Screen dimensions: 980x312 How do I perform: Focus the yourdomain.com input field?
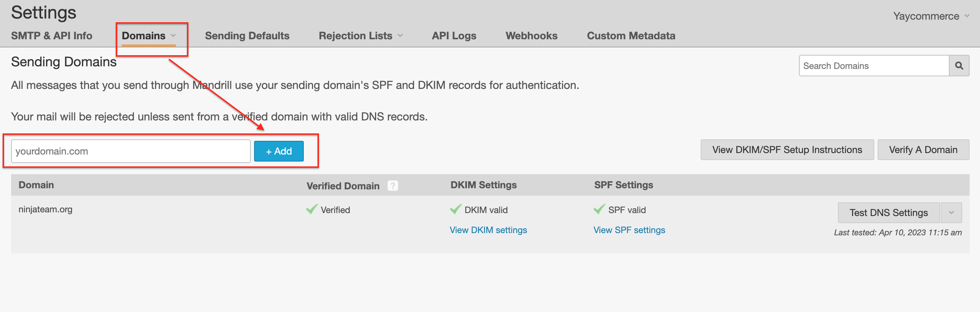coord(131,151)
